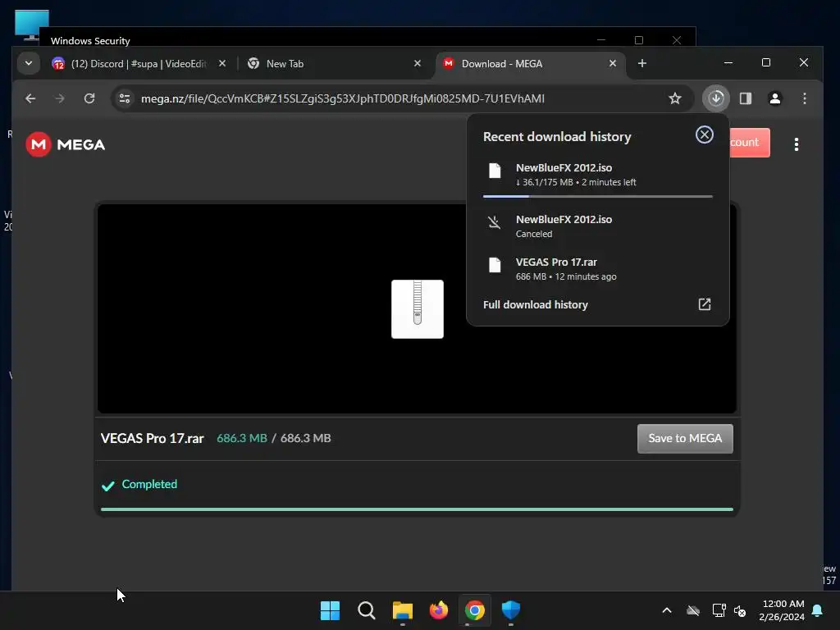Viewport: 840px width, 630px height.
Task: Launch Firefox from the taskbar
Action: [439, 610]
